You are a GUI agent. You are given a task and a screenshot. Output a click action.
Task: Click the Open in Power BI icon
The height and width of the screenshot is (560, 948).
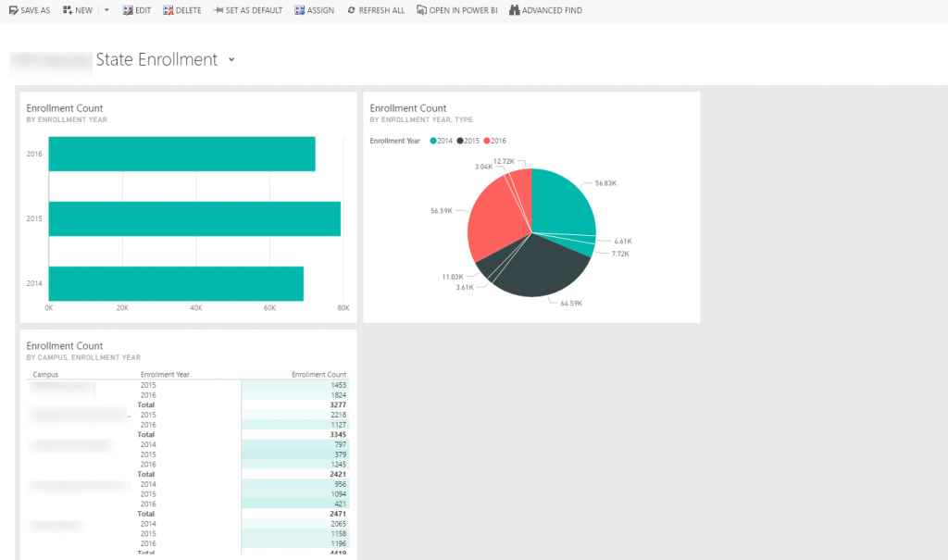pos(422,10)
